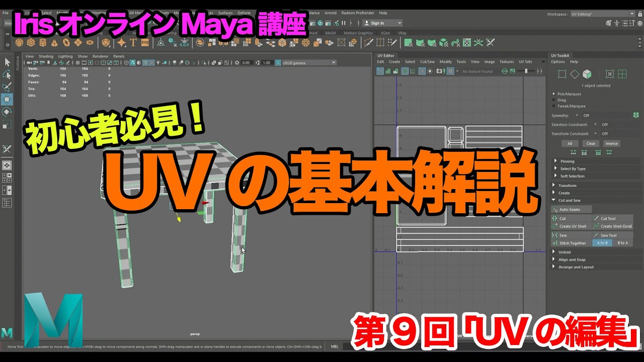Choose the highlighted Move tool
The width and height of the screenshot is (644, 362).
click(7, 99)
